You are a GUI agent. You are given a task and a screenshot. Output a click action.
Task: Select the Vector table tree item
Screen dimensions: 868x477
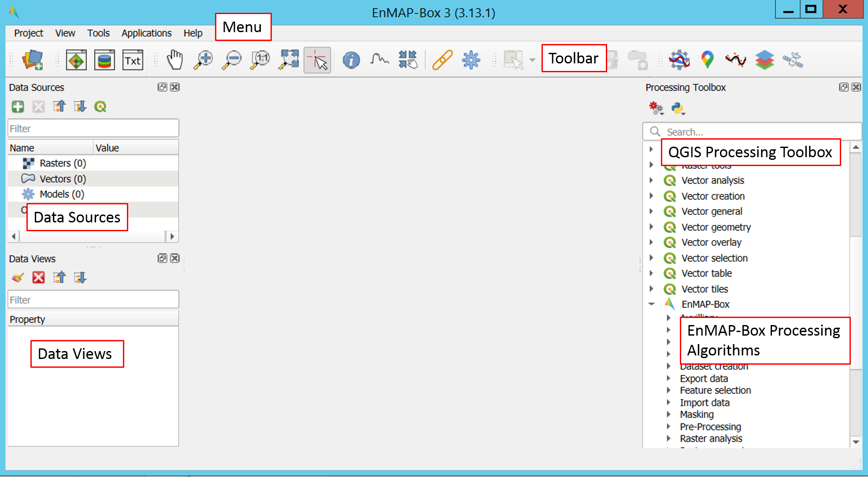coord(706,274)
